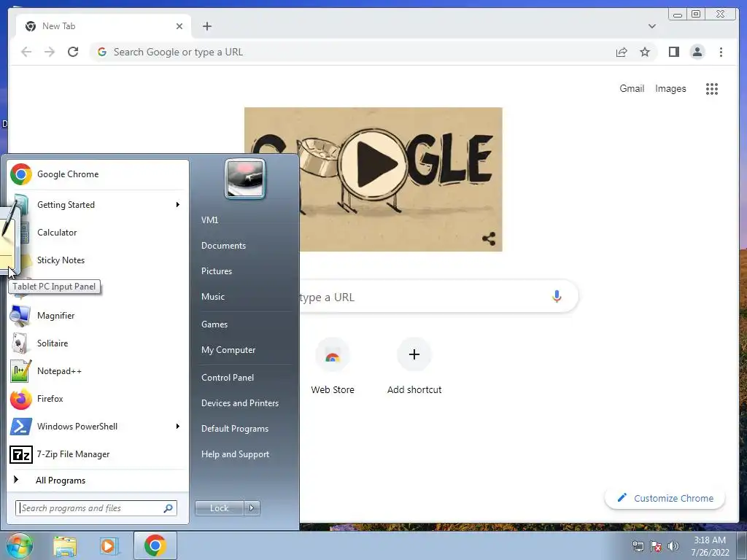The image size is (747, 560).
Task: Open Control Panel from Start menu
Action: 228,378
